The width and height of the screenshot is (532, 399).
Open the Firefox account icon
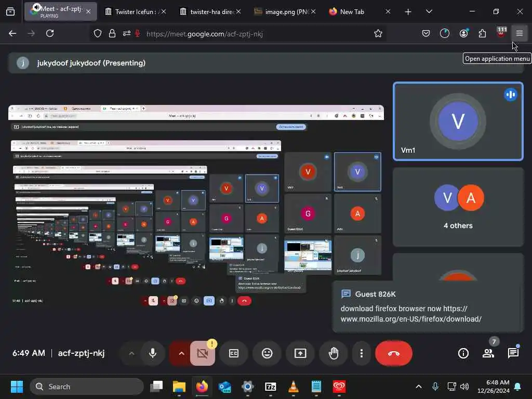pos(463,33)
